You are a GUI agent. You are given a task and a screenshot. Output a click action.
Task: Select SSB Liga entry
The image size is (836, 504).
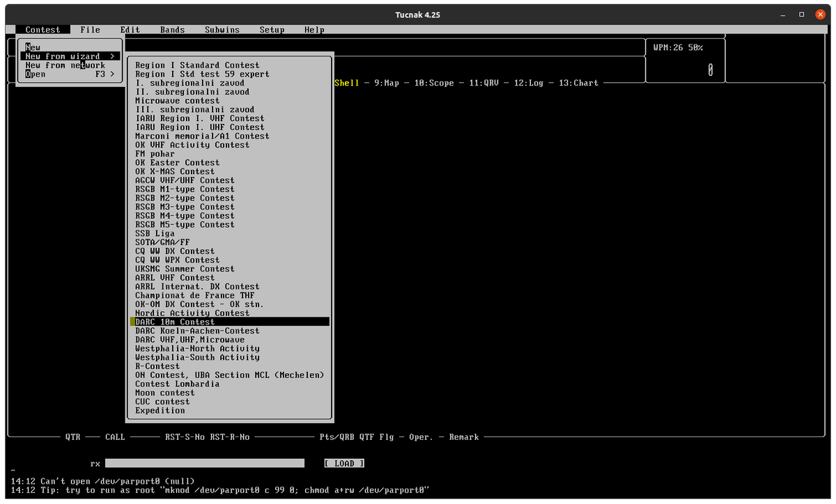229,234
